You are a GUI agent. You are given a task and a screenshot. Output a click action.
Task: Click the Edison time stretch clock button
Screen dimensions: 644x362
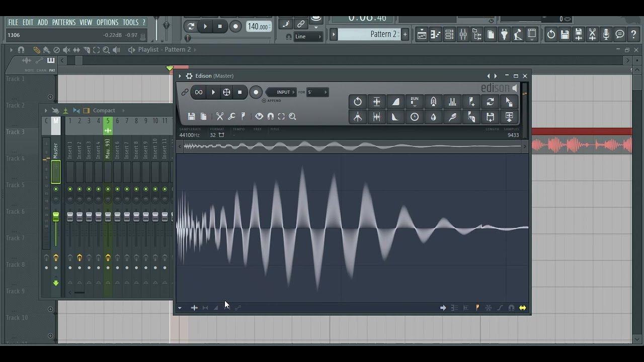pyautogui.click(x=415, y=117)
